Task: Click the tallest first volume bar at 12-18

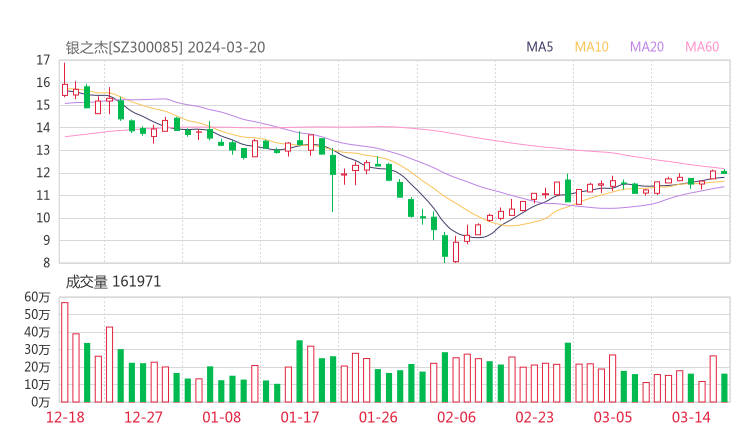Action: pyautogui.click(x=65, y=352)
